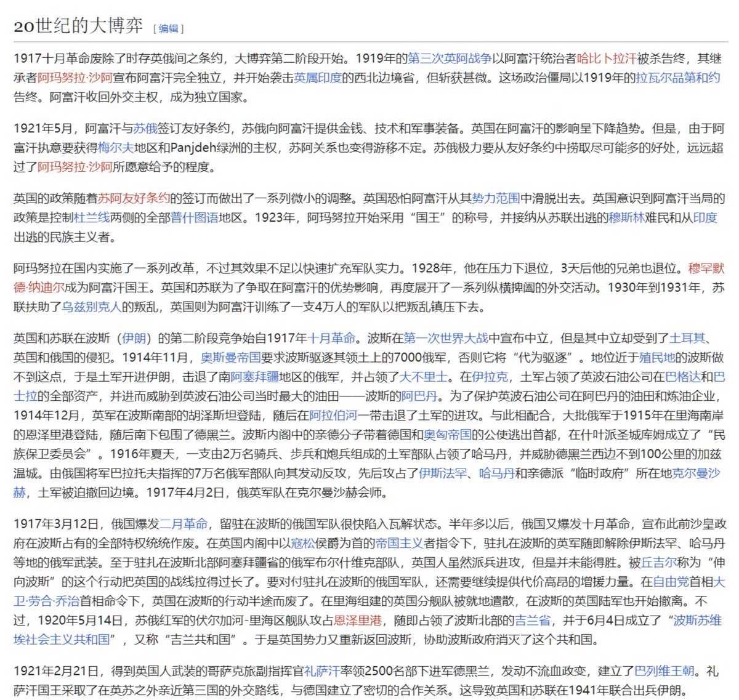This screenshot has width=739, height=700.
Task: Open the 奥斯曼帝国 link
Action: coord(231,357)
